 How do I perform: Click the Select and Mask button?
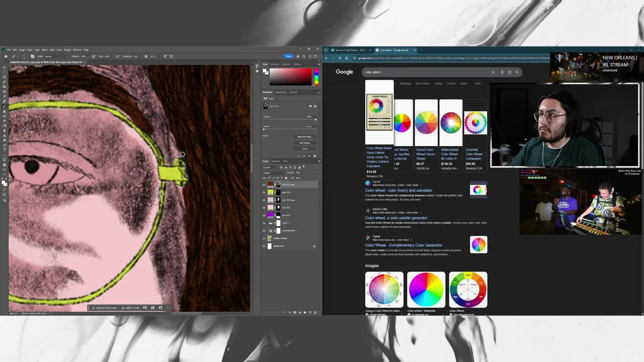tap(305, 137)
